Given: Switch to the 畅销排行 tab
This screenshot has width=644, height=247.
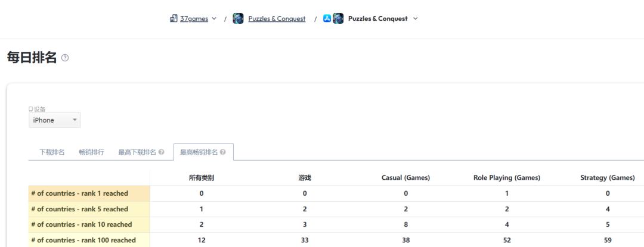Looking at the screenshot, I should point(92,152).
